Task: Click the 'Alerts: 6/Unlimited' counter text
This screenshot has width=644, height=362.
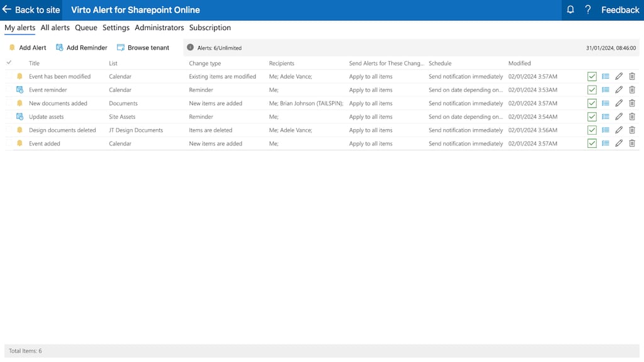Action: point(219,48)
